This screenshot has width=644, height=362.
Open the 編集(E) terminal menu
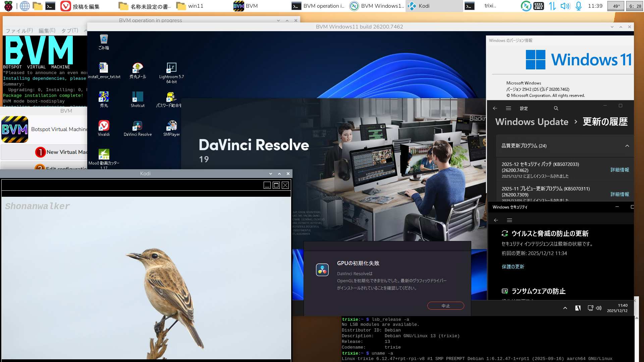point(47,31)
